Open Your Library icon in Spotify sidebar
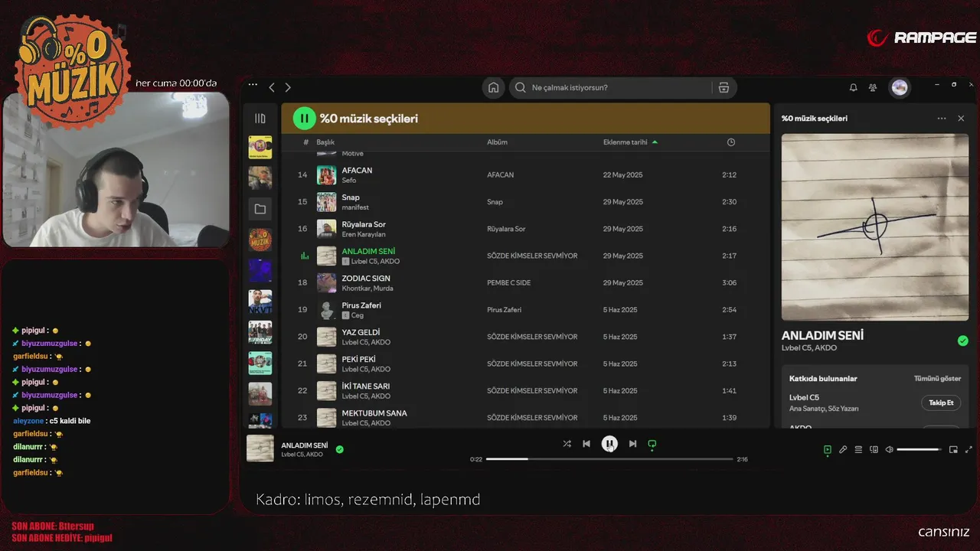The image size is (980, 551). 260,119
